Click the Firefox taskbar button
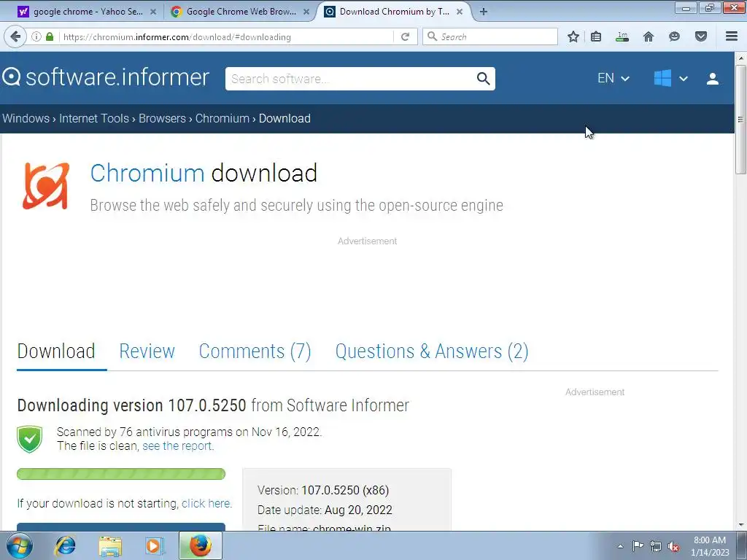The height and width of the screenshot is (560, 747). click(x=200, y=545)
